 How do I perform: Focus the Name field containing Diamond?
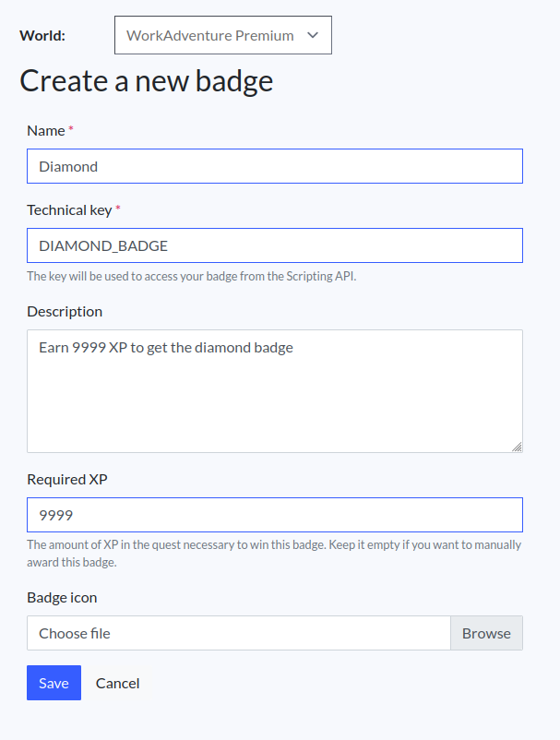point(274,166)
